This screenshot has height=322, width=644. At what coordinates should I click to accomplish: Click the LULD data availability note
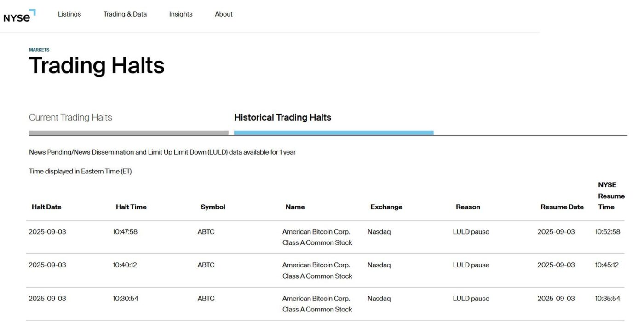[162, 152]
